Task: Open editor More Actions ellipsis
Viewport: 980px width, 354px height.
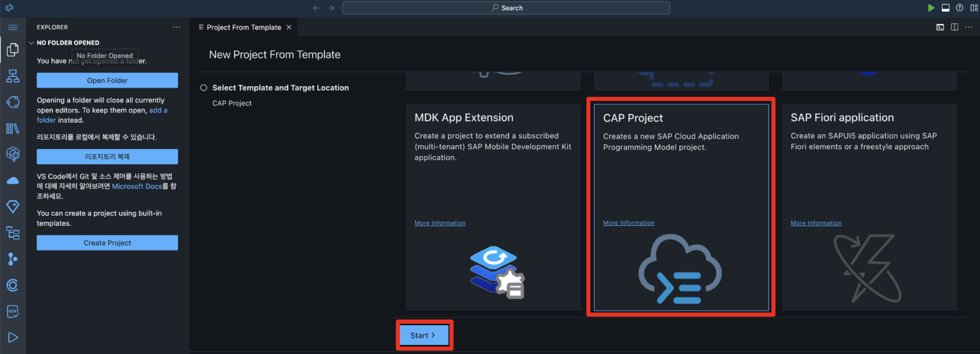Action: pyautogui.click(x=969, y=27)
